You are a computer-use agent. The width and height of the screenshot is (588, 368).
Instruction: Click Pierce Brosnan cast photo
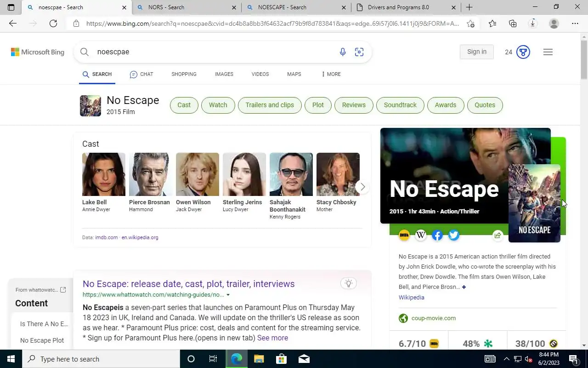pyautogui.click(x=151, y=174)
